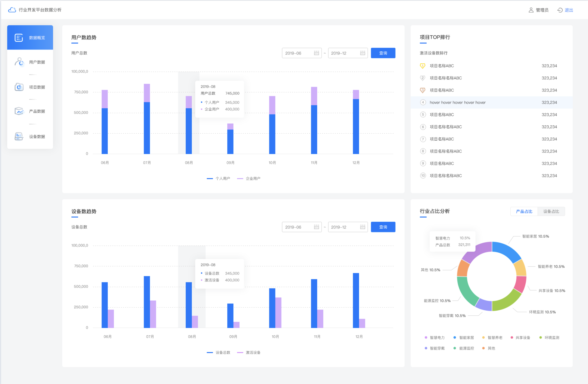Click the green 环境监测 donut segment
The width and height of the screenshot is (588, 384).
click(506, 301)
